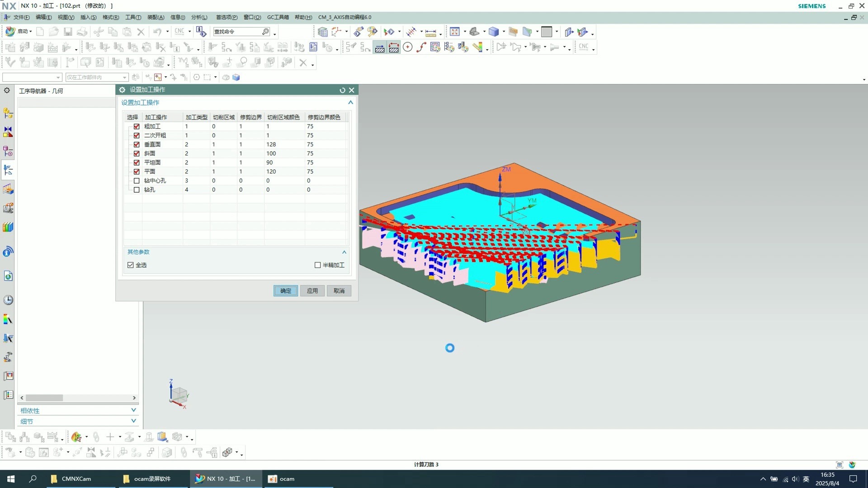The width and height of the screenshot is (868, 488).
Task: Click the settings gear above navigator
Action: [x=7, y=90]
